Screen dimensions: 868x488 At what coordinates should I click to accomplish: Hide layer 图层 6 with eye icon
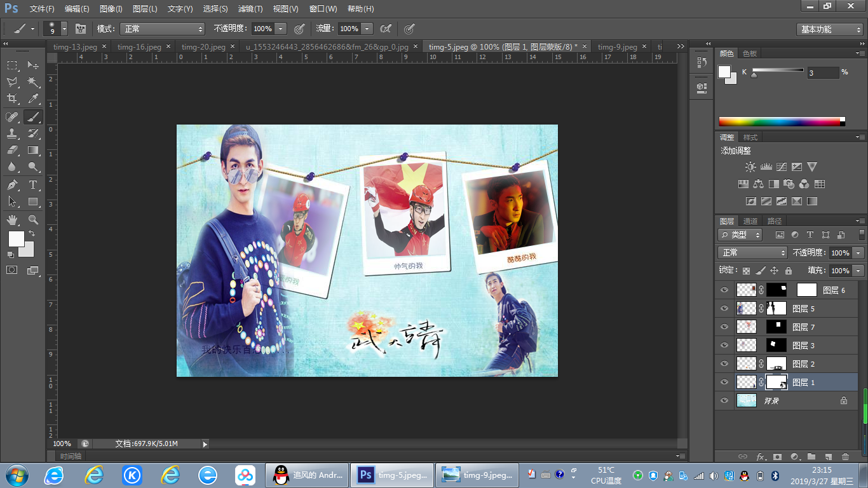coord(724,290)
